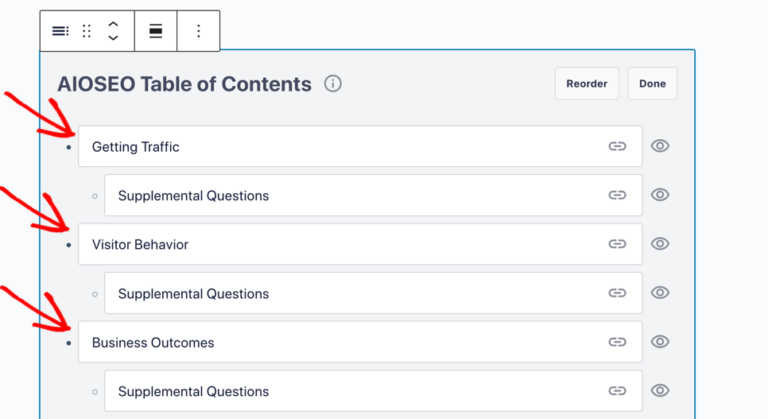Screen dimensions: 768x419
Task: Select the Visitor Behavior heading text field
Action: [x=340, y=244]
